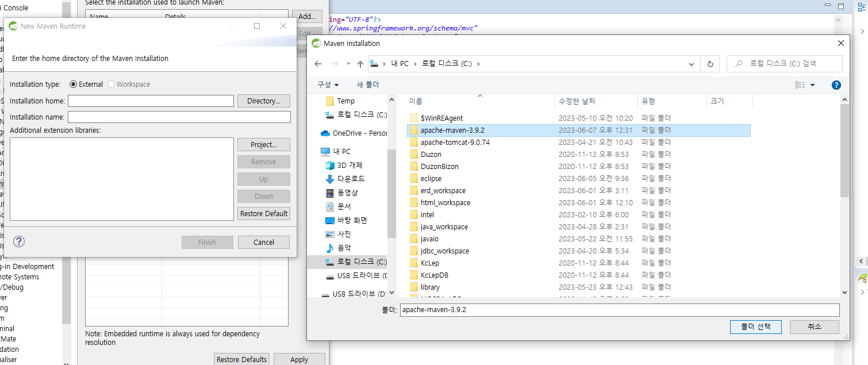Select the html_workspace folder
The height and width of the screenshot is (365, 868).
pyautogui.click(x=445, y=202)
